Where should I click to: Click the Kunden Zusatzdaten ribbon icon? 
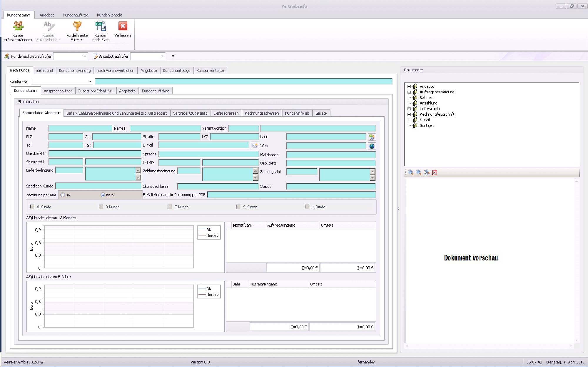49,26
